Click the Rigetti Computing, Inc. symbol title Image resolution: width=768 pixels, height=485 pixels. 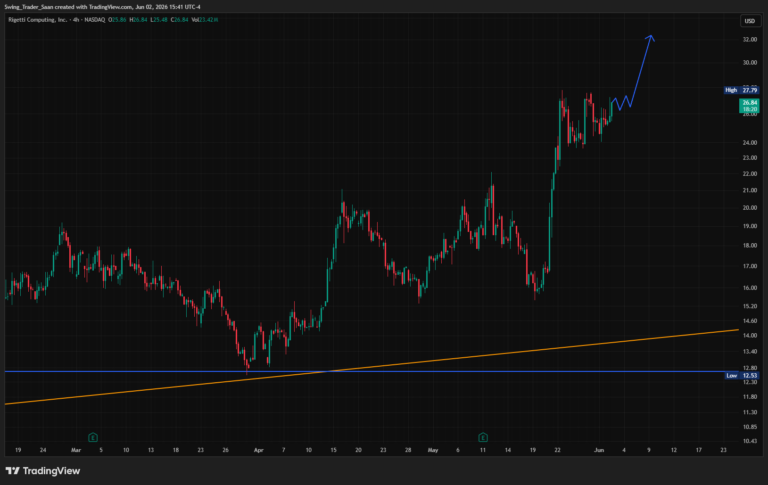(x=38, y=20)
